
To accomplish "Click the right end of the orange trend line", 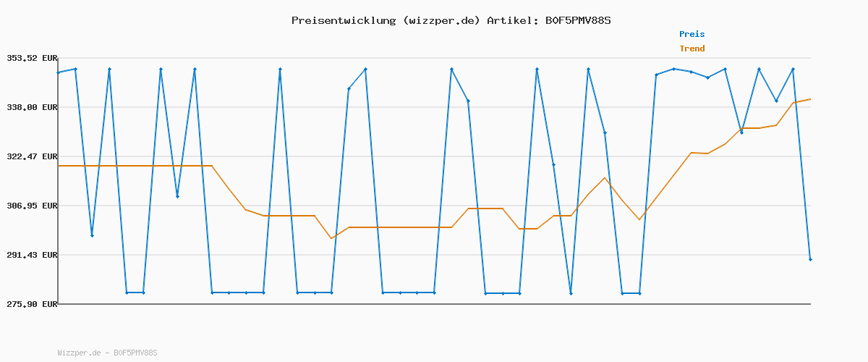I will tap(810, 99).
